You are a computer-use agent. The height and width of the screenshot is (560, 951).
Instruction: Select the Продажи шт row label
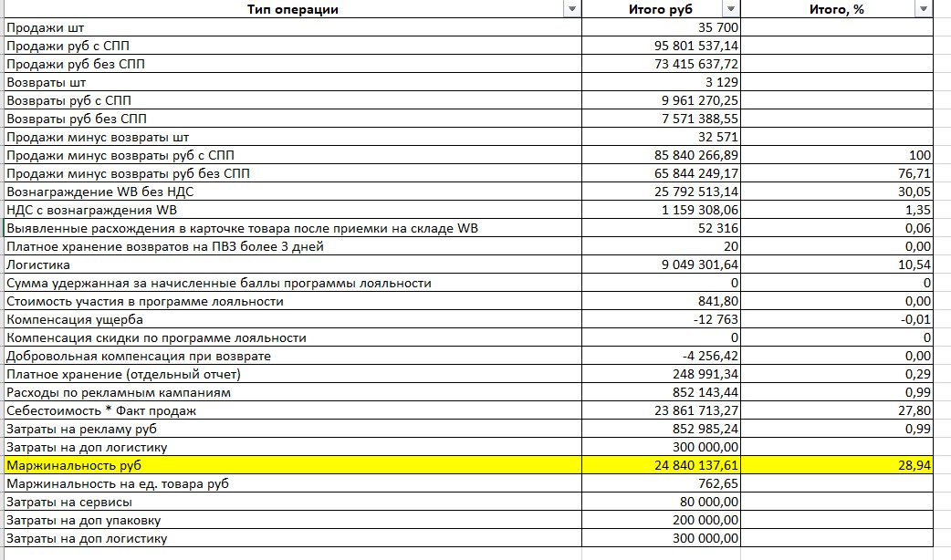tap(293, 27)
